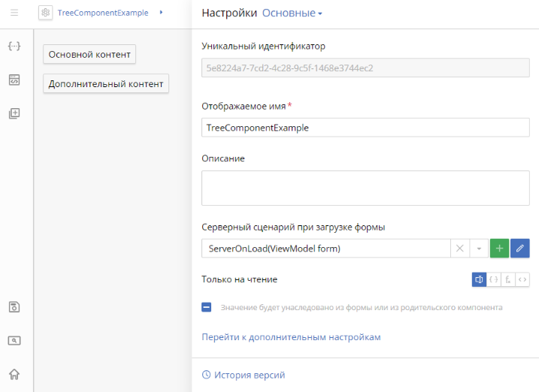539x392 pixels.
Task: Open История версий link
Action: click(x=244, y=375)
